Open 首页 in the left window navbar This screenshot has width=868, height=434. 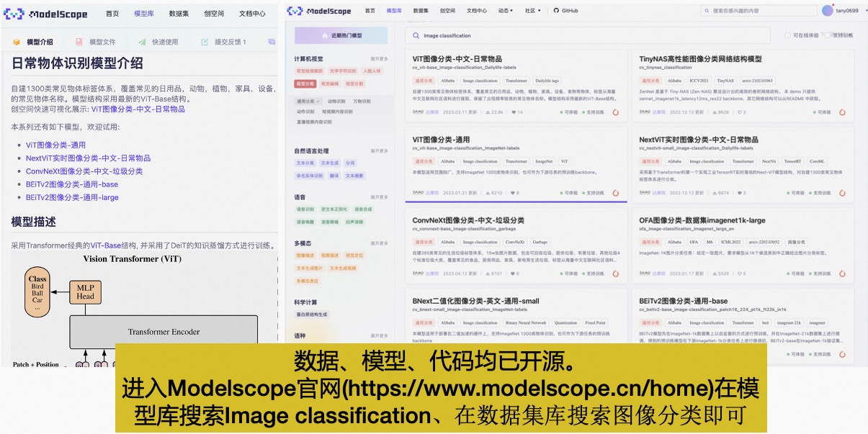tap(112, 14)
